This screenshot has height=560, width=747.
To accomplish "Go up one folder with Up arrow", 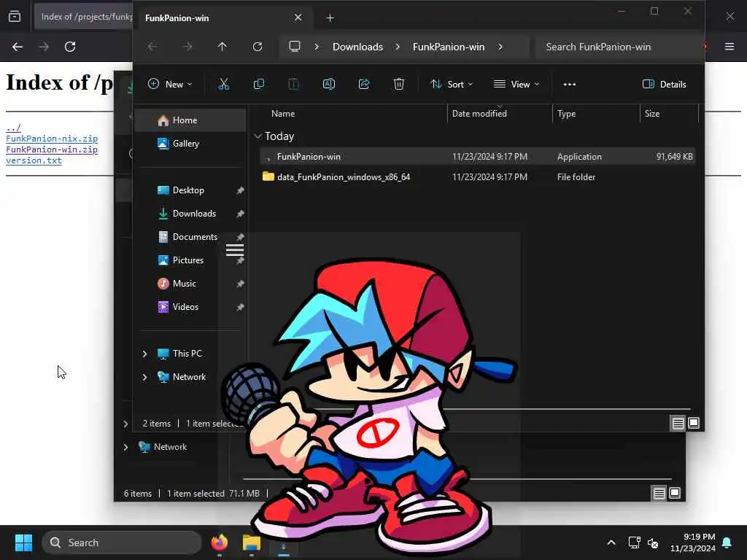I will pyautogui.click(x=222, y=47).
